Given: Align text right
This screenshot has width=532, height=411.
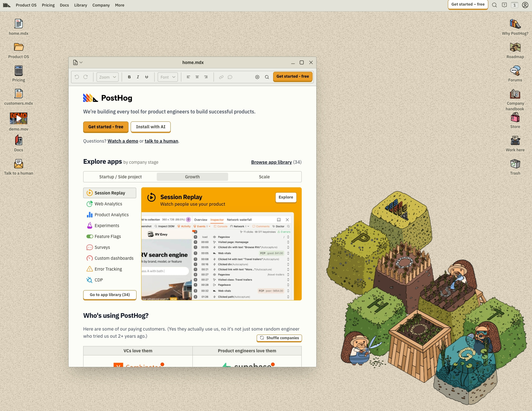Looking at the screenshot, I should pos(206,77).
